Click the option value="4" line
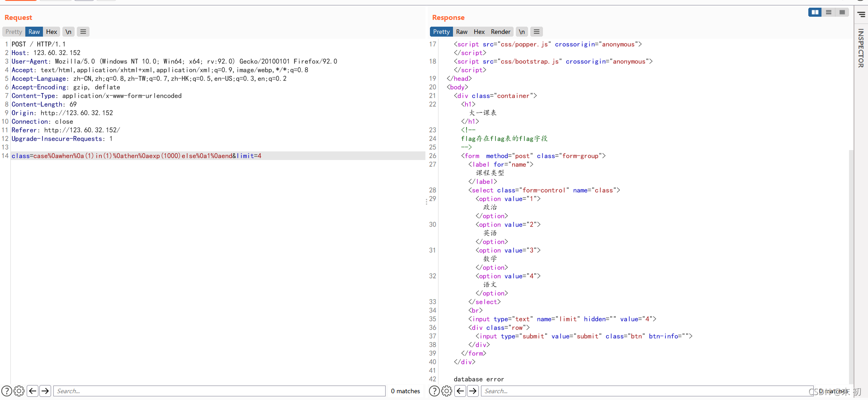 (x=508, y=276)
